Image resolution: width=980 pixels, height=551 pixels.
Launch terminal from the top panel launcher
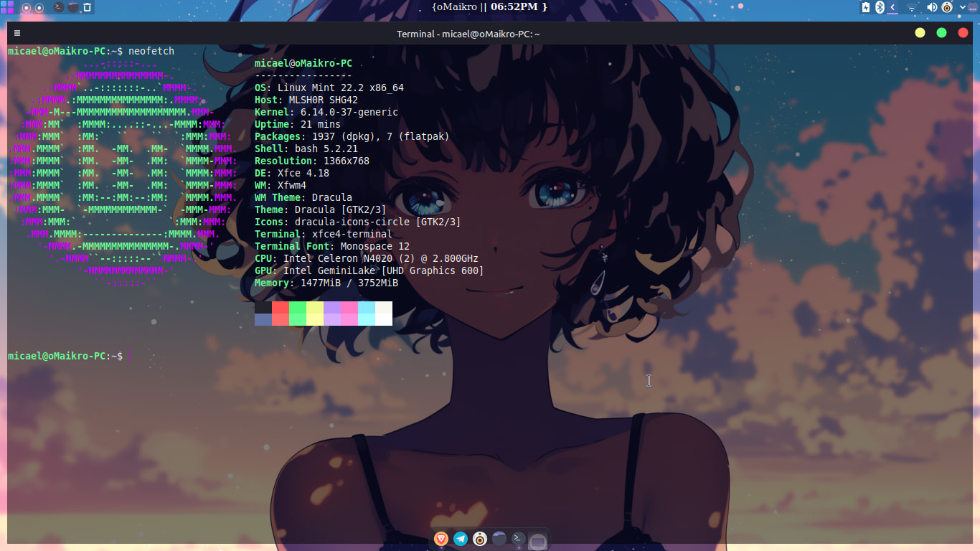(59, 7)
